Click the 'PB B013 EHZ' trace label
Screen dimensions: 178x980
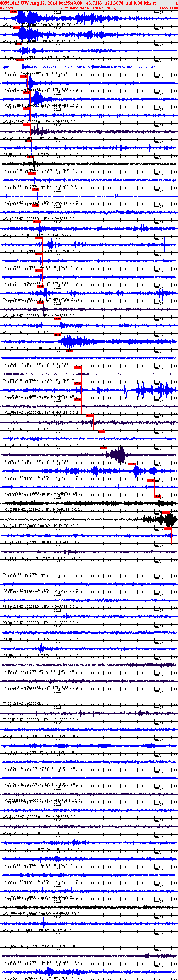click(x=13, y=591)
